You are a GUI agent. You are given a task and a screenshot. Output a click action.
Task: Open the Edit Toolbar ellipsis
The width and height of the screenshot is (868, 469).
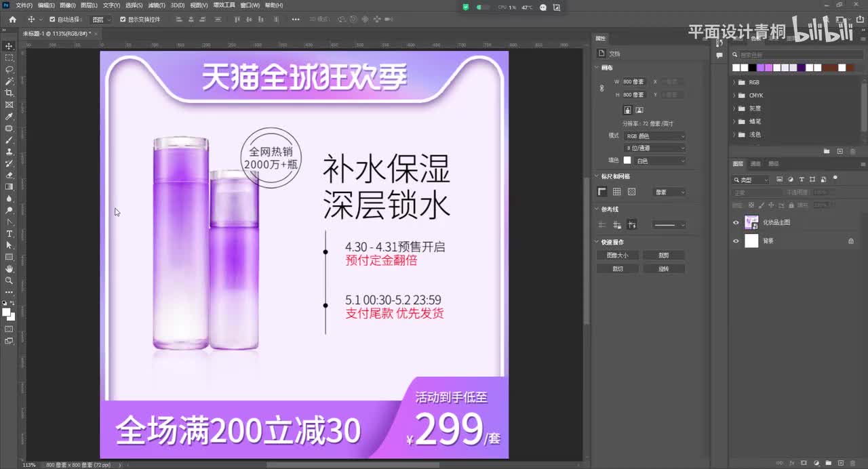pyautogui.click(x=9, y=292)
